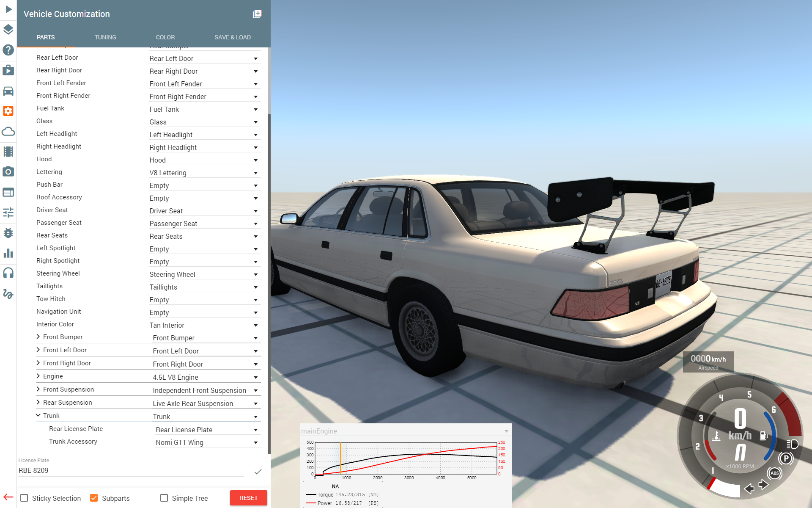Confirm license plate with checkmark icon

tap(258, 471)
